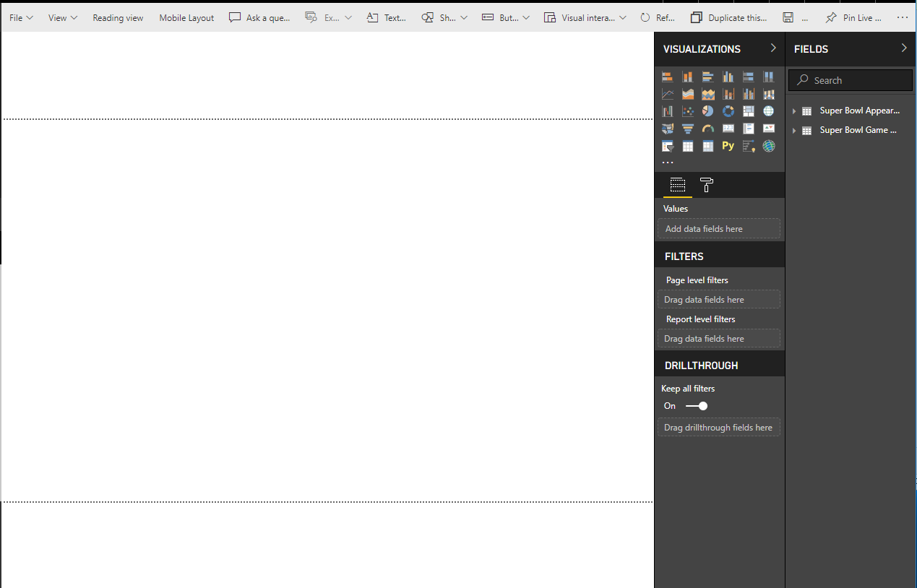This screenshot has width=917, height=588.
Task: Select the Python visual icon
Action: click(728, 146)
